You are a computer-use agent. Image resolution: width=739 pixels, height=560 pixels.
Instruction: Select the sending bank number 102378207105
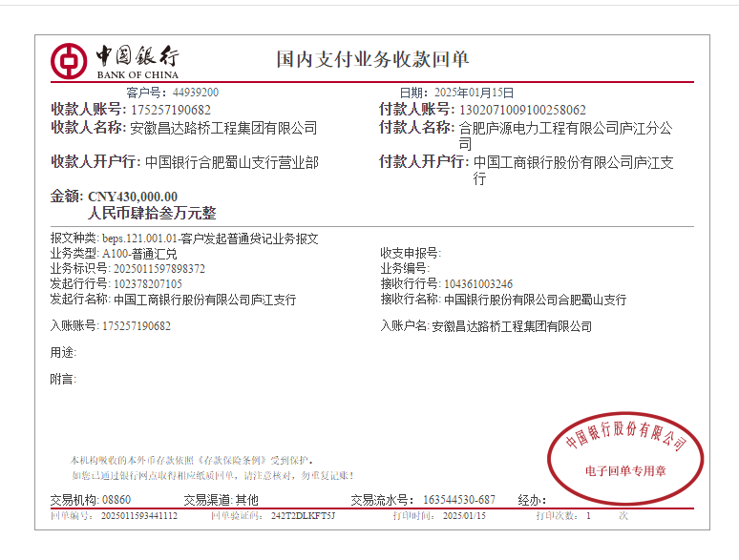[x=148, y=284]
